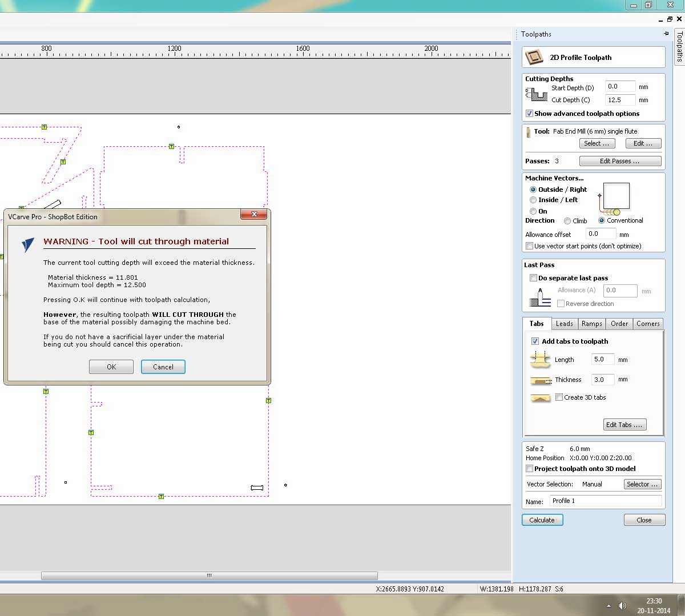This screenshot has width=685, height=616.
Task: Click the Passes: 3 label
Action: click(x=542, y=161)
